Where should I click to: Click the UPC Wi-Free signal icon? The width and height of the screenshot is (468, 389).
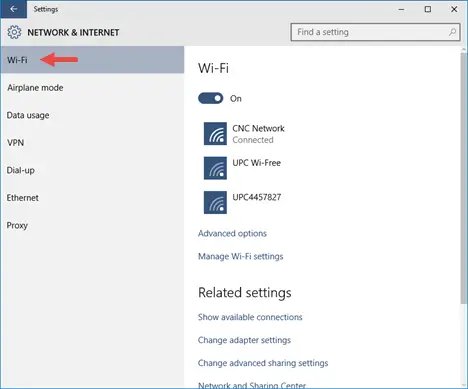pyautogui.click(x=215, y=168)
